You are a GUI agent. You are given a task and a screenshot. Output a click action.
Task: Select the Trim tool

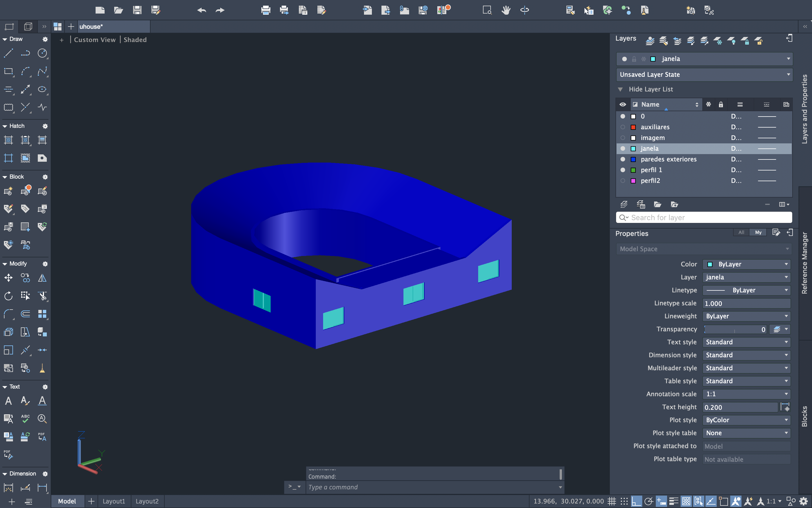[x=42, y=296]
